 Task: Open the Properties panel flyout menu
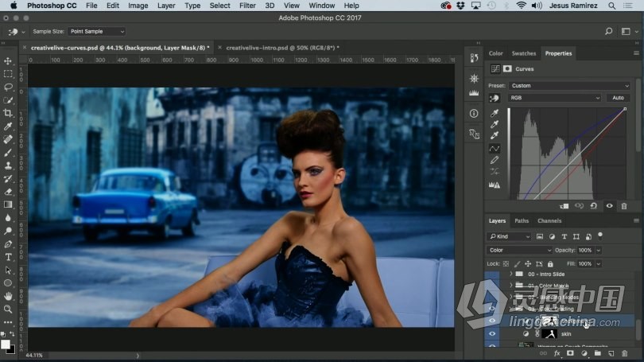636,53
